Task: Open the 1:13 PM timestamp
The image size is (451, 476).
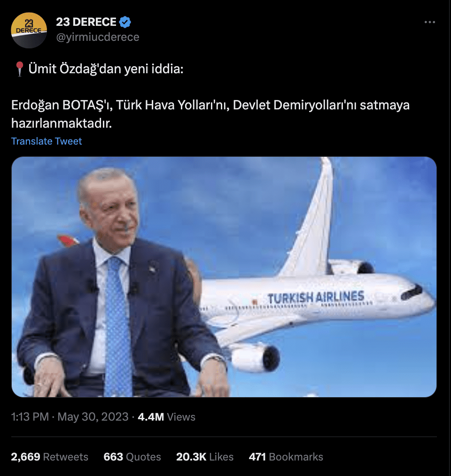Action: (x=30, y=417)
